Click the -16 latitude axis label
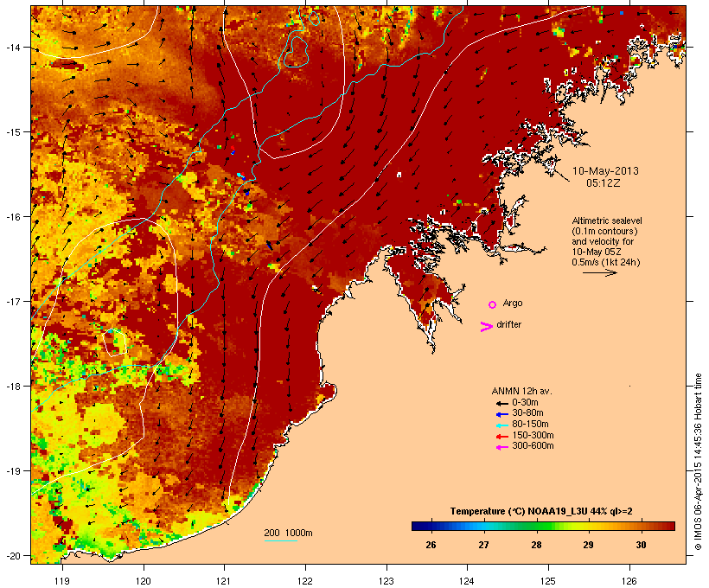The height and width of the screenshot is (588, 709). (12, 217)
